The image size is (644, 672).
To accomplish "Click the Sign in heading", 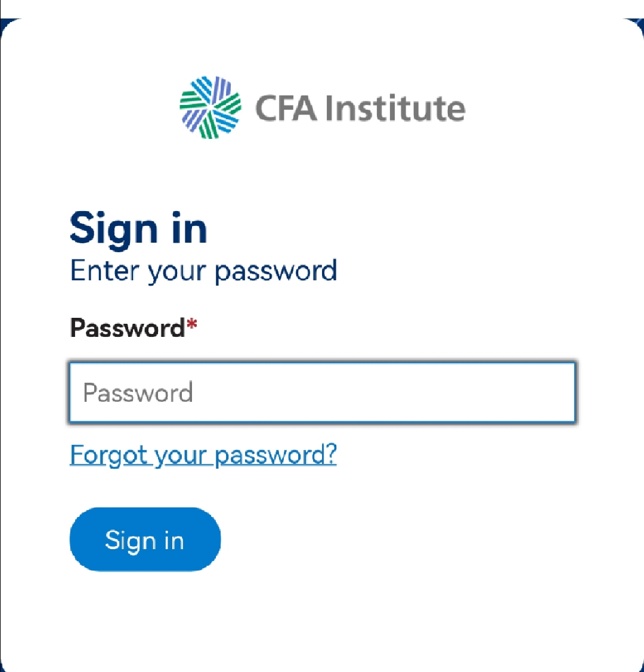I will click(138, 229).
